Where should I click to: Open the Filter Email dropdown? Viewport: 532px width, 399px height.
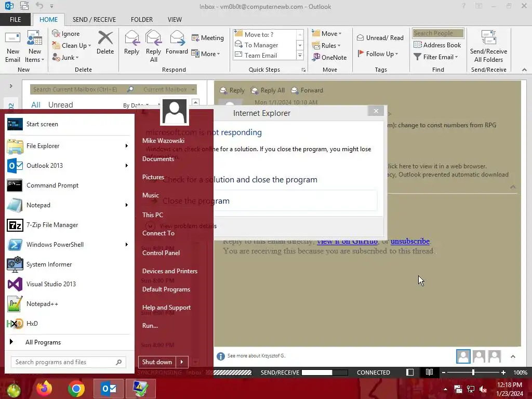pyautogui.click(x=436, y=57)
